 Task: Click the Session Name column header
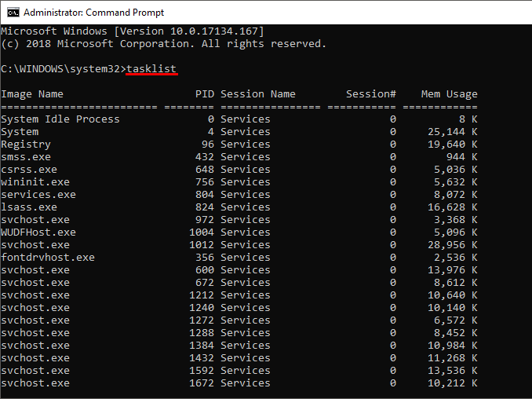point(258,94)
